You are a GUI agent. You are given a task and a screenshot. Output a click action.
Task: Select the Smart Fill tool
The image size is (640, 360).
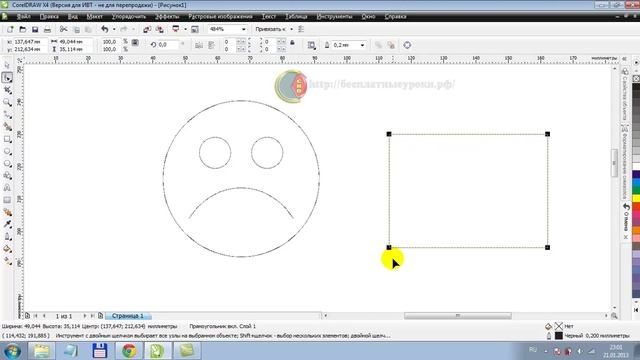click(x=7, y=127)
